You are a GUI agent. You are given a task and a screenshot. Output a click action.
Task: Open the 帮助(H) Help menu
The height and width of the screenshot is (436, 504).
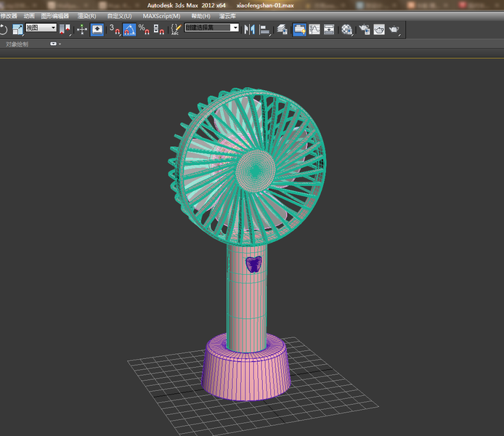(x=200, y=16)
